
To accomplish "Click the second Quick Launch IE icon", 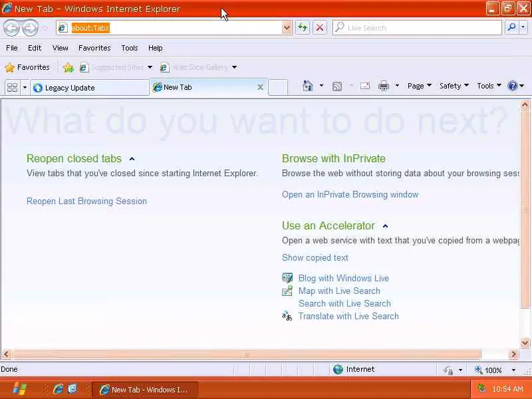I will 72,388.
